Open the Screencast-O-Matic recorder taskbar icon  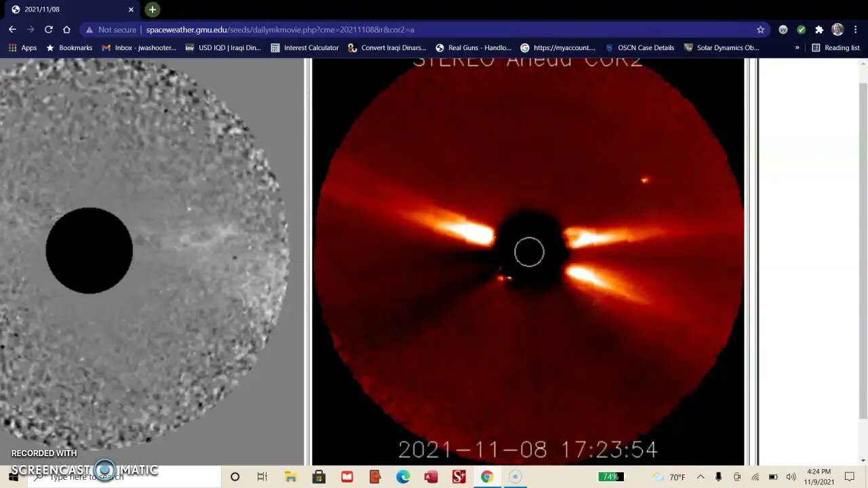tap(515, 477)
